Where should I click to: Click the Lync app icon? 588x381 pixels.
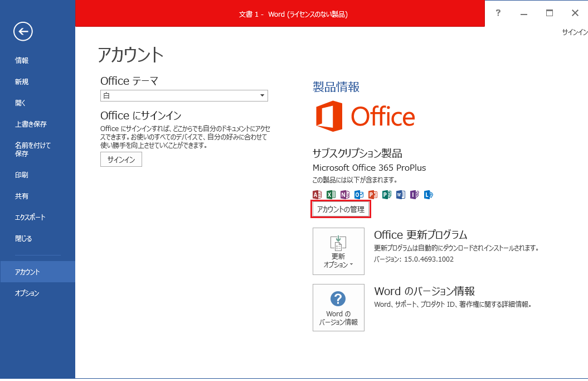coord(428,195)
